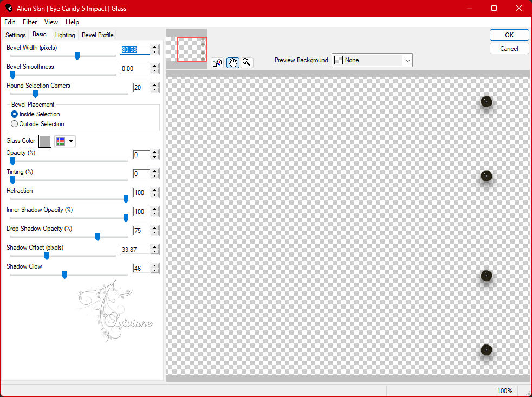This screenshot has width=532, height=397.
Task: Click the Drop Shadow Opacity slider handle
Action: click(x=98, y=237)
